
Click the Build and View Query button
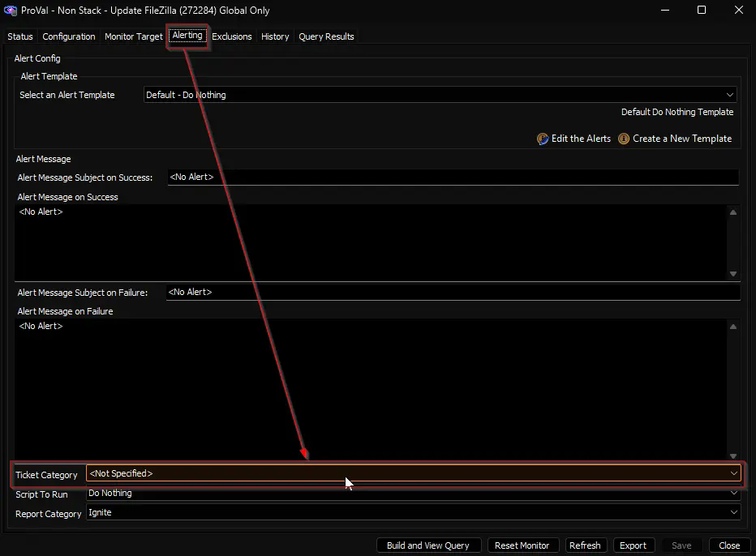point(428,545)
